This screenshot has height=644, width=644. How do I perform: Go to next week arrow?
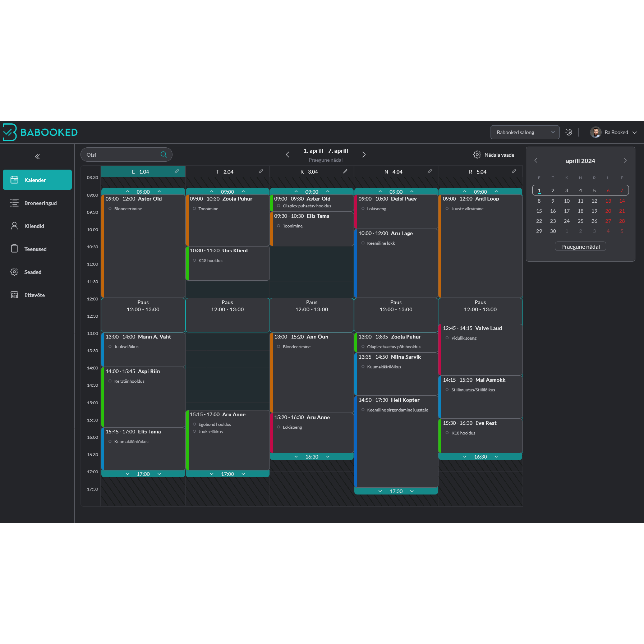coord(364,155)
